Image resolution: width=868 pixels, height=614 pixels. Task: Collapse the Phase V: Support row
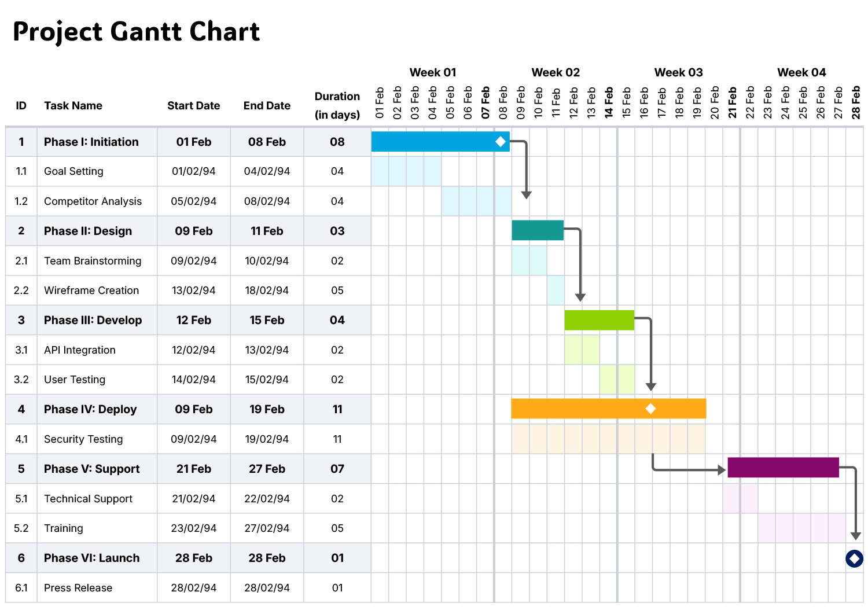(91, 469)
